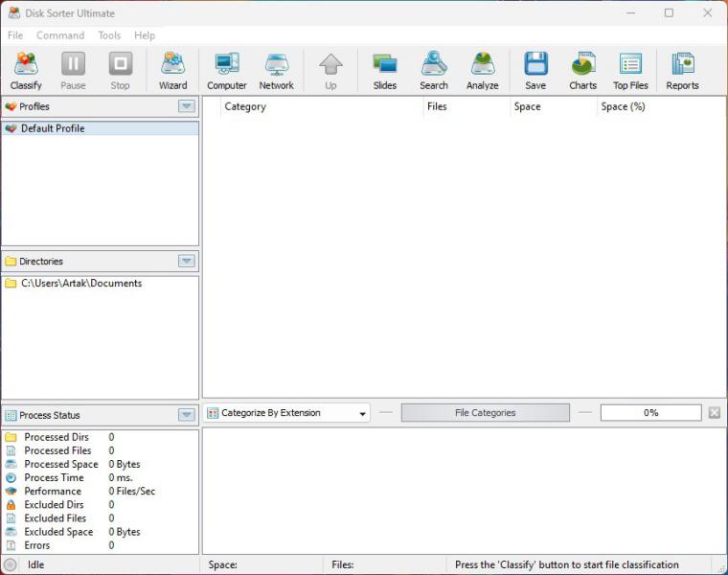Open the Categorize By Extension combo box
The height and width of the screenshot is (575, 728).
286,413
